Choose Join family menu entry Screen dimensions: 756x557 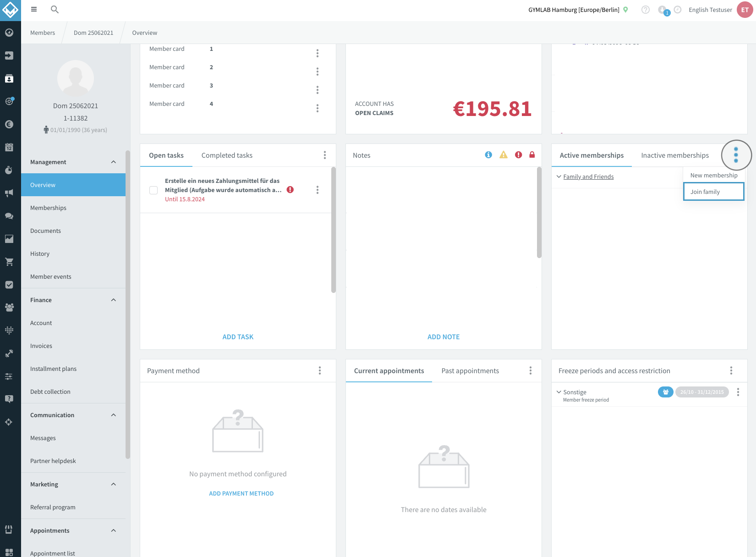point(714,192)
